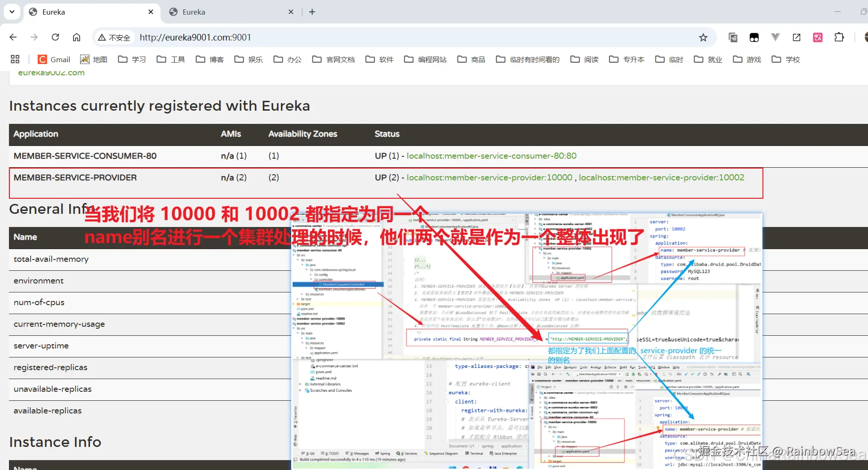Viewport: 868px width, 470px height.
Task: Open localhost:member-service-provider:10000 link
Action: pos(490,178)
